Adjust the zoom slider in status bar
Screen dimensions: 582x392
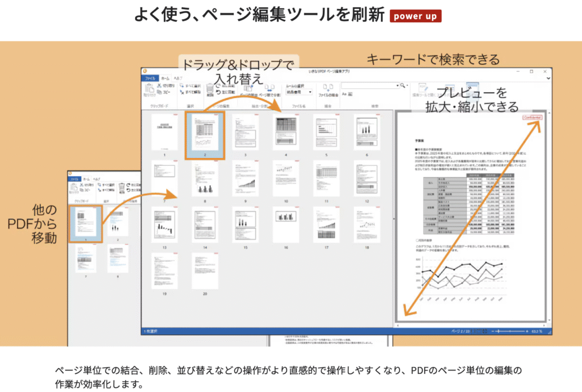(510, 331)
